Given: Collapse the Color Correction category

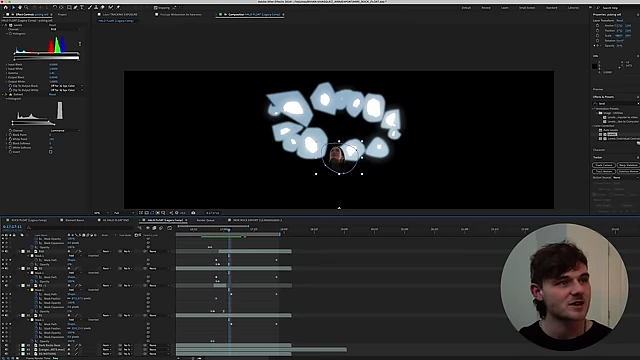Looking at the screenshot, I should click(x=594, y=126).
